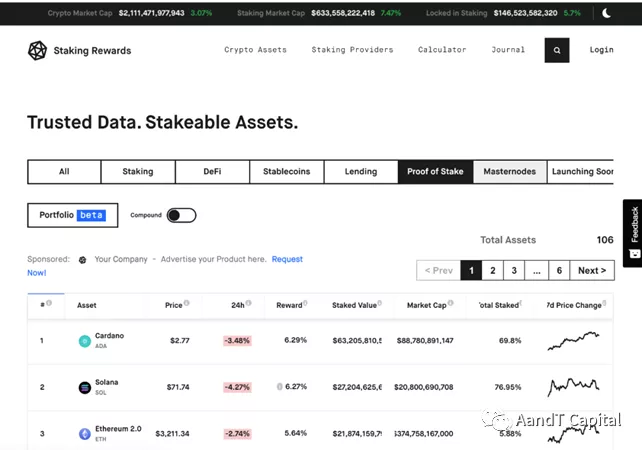Click info icon next to Price header

click(187, 303)
